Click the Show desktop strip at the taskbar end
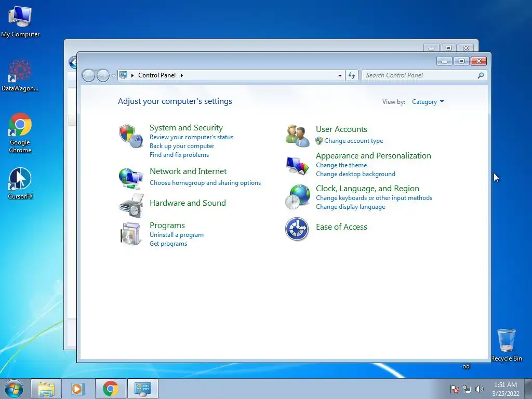This screenshot has width=532, height=399. coord(528,389)
